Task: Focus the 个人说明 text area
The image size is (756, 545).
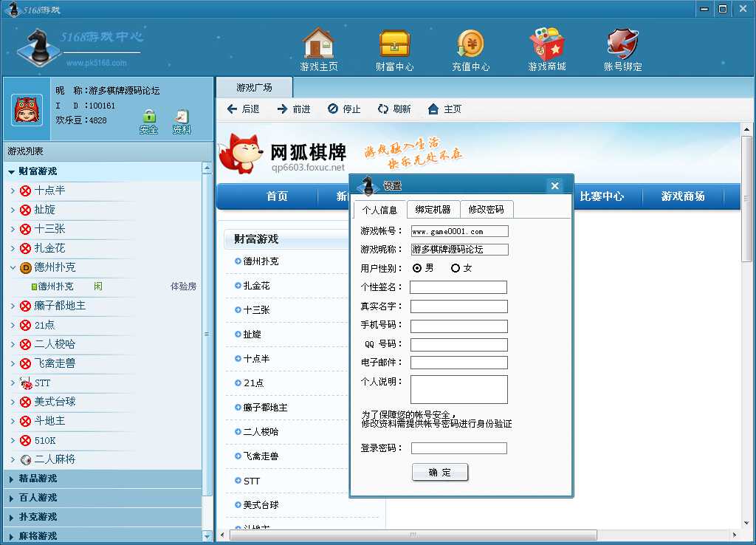Action: (x=459, y=389)
